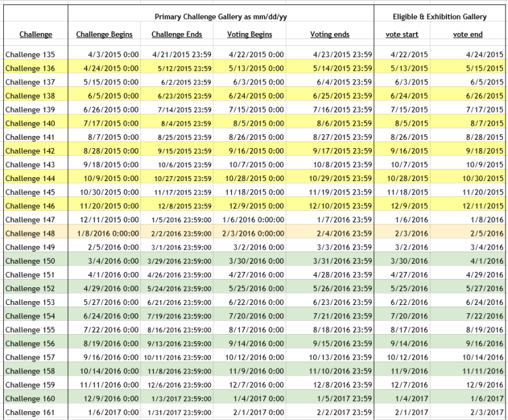This screenshot has height=420, width=508.
Task: Click Challenge 144's end date "10/27/2015 23:59"
Action: tap(183, 179)
